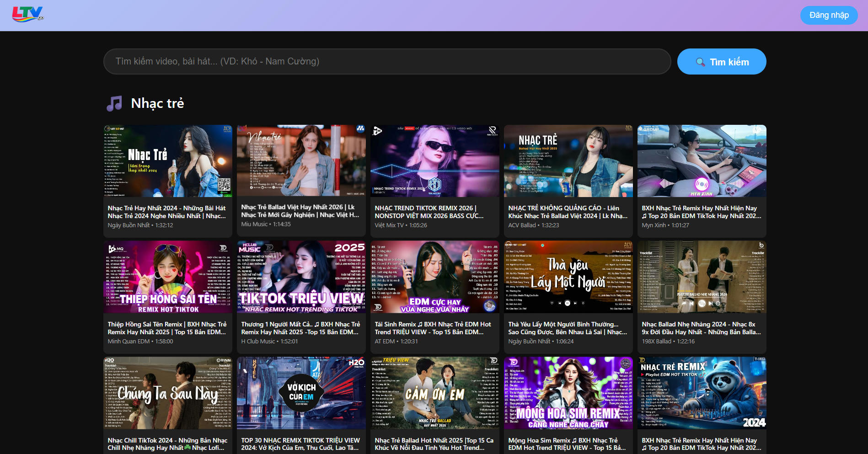Viewport: 868px width, 454px height.
Task: Open Myn Xinh BXH remix thumbnail
Action: coord(702,161)
